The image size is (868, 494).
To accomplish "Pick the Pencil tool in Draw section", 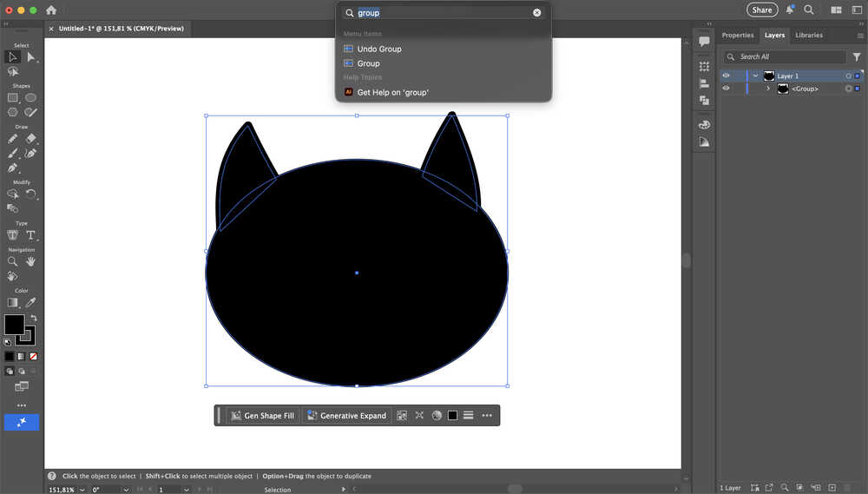I will pos(13,138).
